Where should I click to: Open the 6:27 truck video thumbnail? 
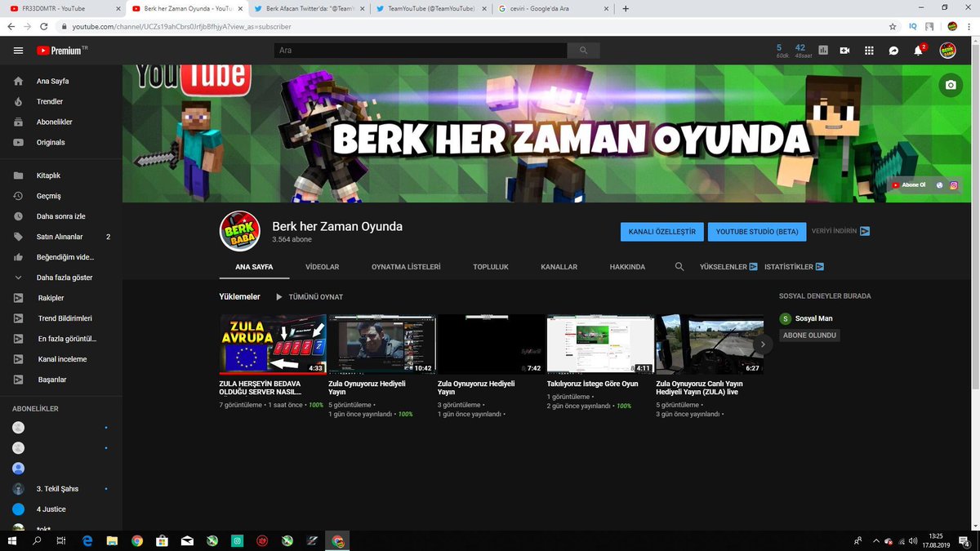point(710,344)
